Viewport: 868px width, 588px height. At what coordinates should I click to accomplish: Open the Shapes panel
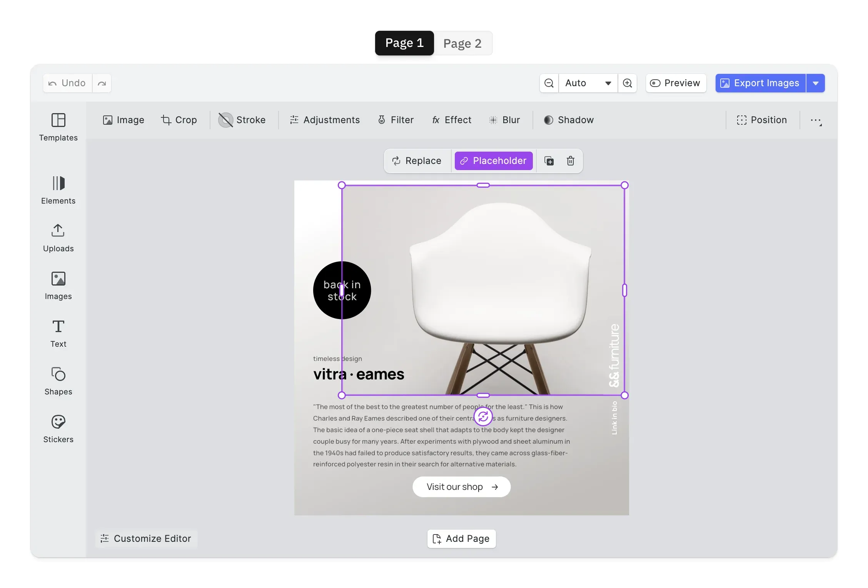[x=58, y=381]
